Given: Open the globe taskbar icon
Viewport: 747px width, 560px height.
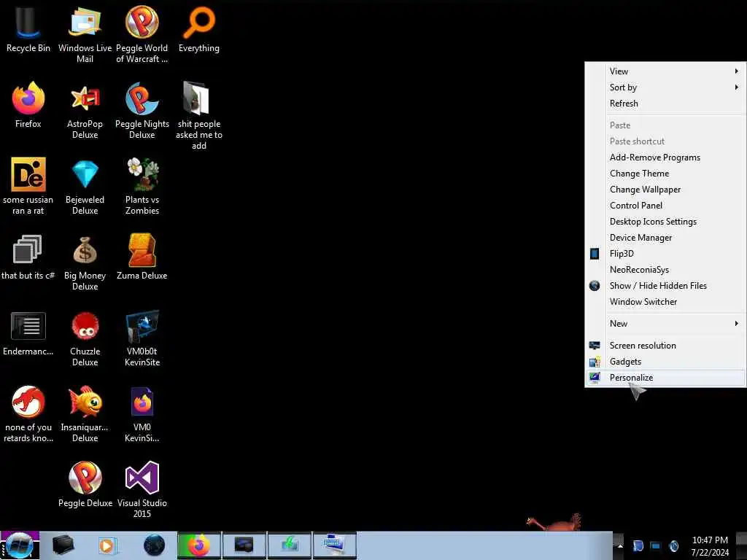Looking at the screenshot, I should pos(154,545).
